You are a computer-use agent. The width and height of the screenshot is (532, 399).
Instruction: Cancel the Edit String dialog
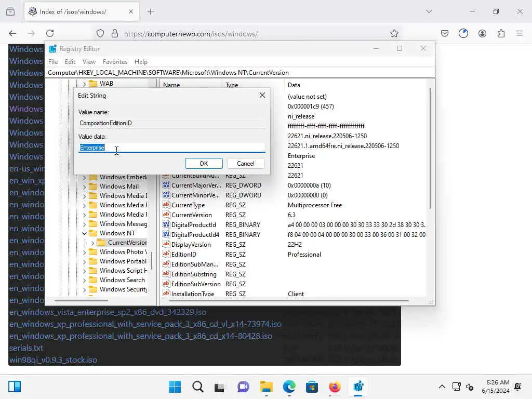(246, 164)
